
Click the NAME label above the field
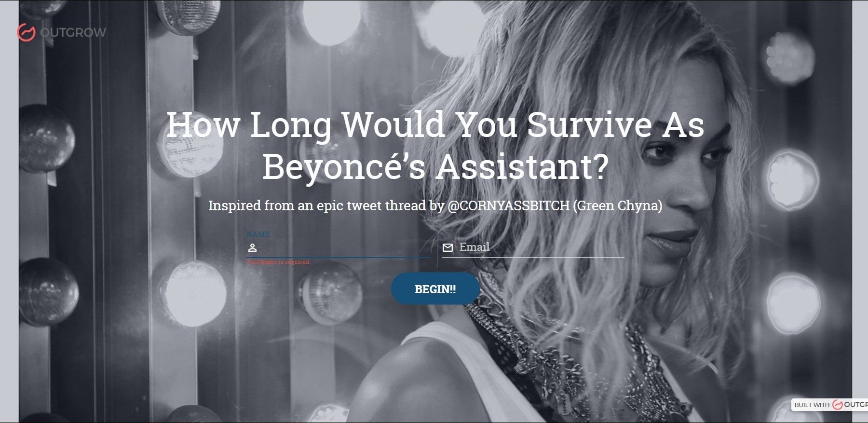(258, 234)
